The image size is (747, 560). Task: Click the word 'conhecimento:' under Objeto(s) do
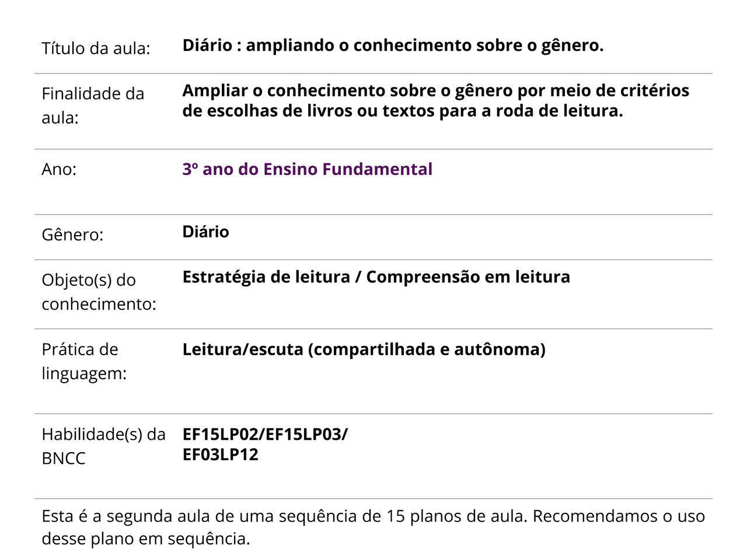[99, 304]
